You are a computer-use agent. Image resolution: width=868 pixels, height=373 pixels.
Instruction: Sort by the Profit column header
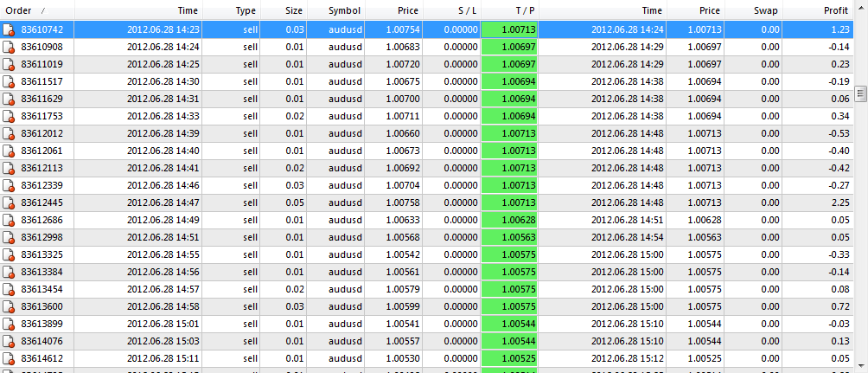pos(818,10)
